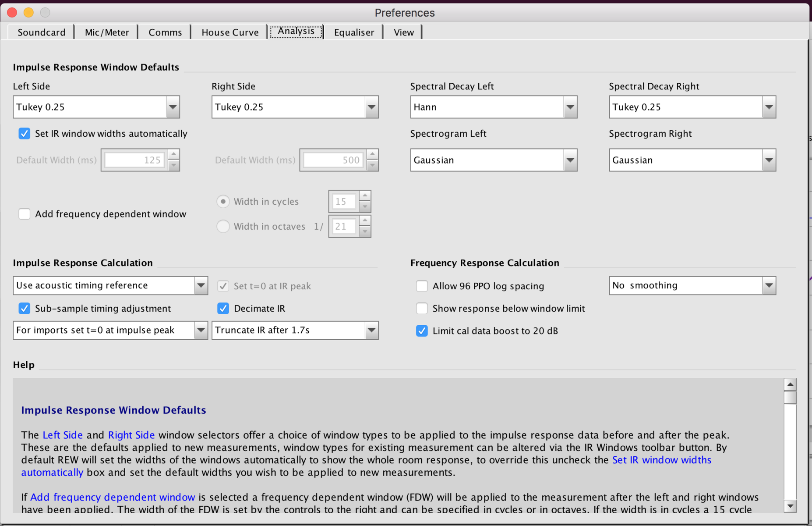Toggle Allow 96 PPO log spacing

tap(422, 286)
